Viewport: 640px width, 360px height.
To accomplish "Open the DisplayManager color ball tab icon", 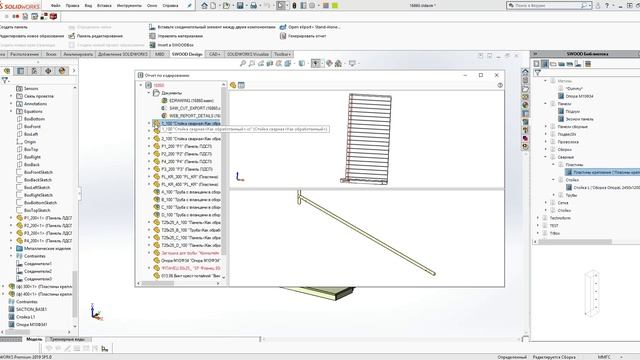I will coord(62,71).
